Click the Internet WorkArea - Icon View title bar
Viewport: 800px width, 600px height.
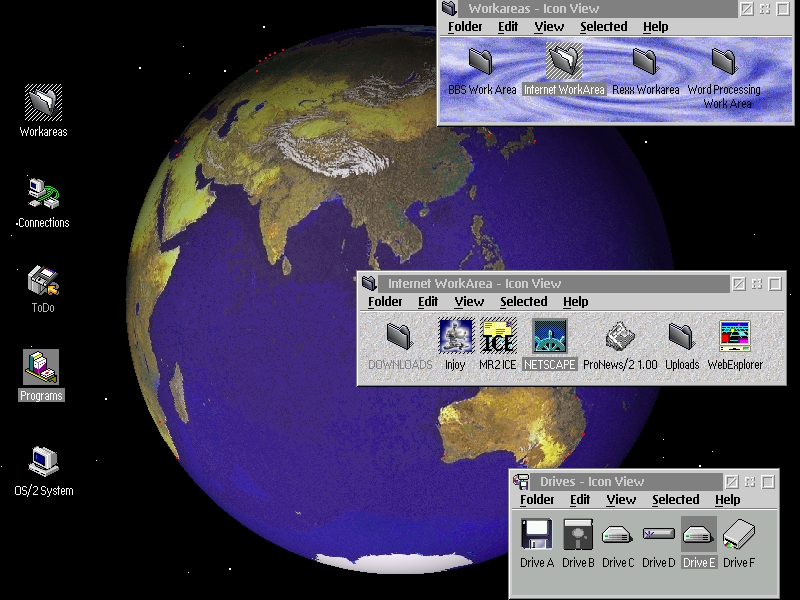554,284
